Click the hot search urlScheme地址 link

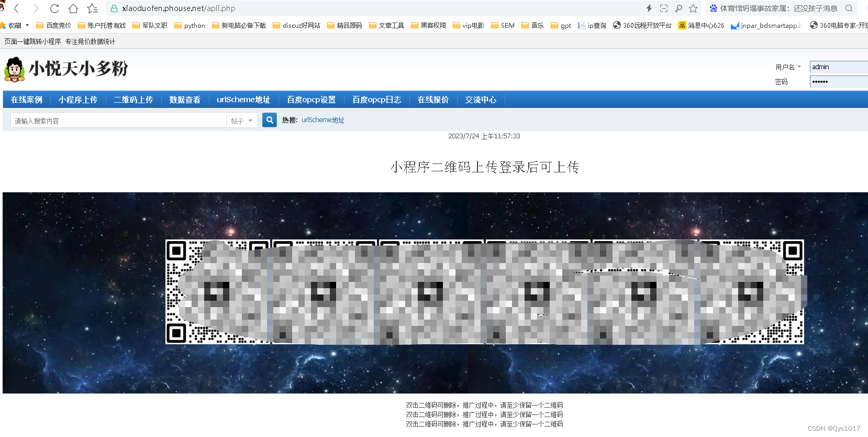click(323, 120)
